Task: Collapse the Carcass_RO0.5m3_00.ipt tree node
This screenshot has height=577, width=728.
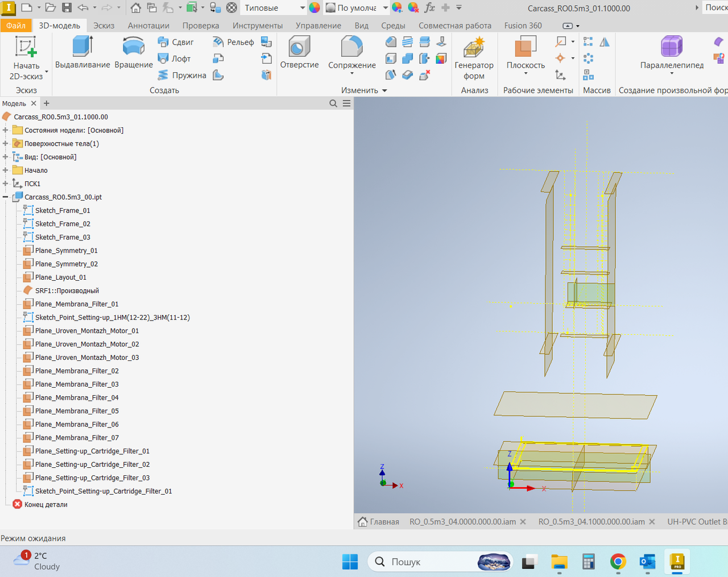Action: (x=6, y=197)
